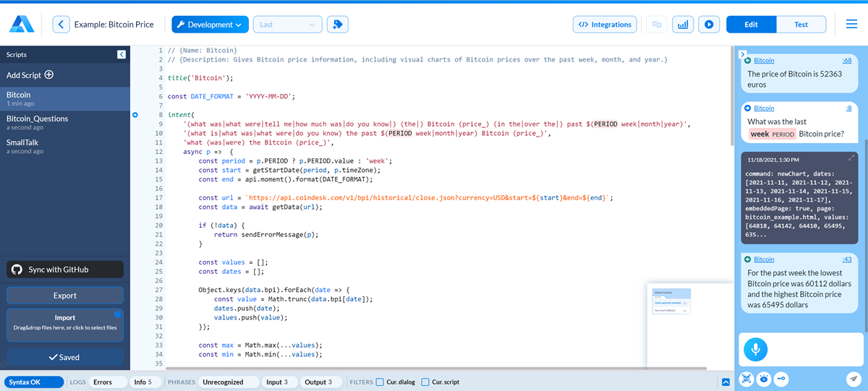Viewport: 868px width, 391px height.
Task: Click the microphone button
Action: click(x=755, y=350)
